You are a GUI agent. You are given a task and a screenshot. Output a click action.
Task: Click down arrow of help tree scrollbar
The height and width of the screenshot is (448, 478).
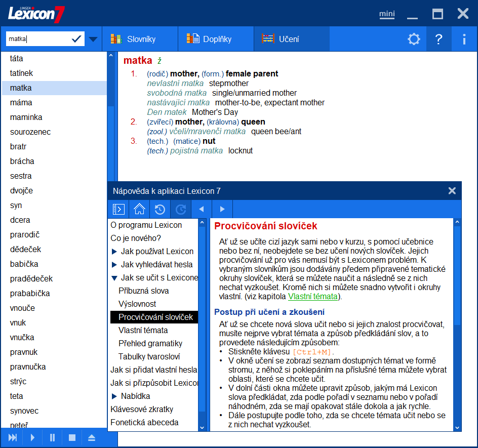point(202,428)
